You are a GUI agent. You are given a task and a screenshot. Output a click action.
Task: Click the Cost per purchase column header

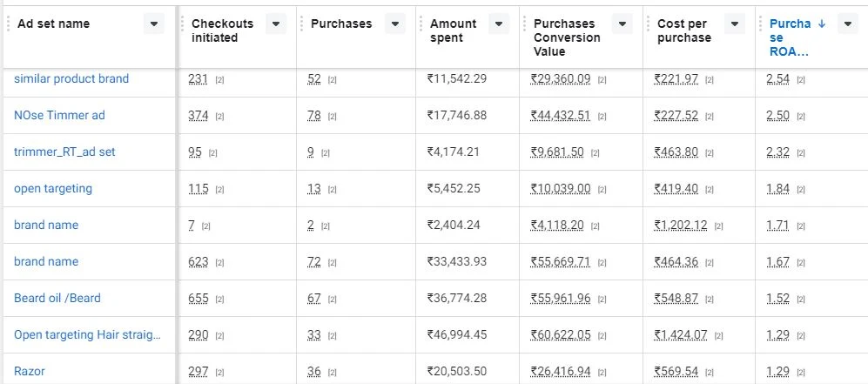684,30
